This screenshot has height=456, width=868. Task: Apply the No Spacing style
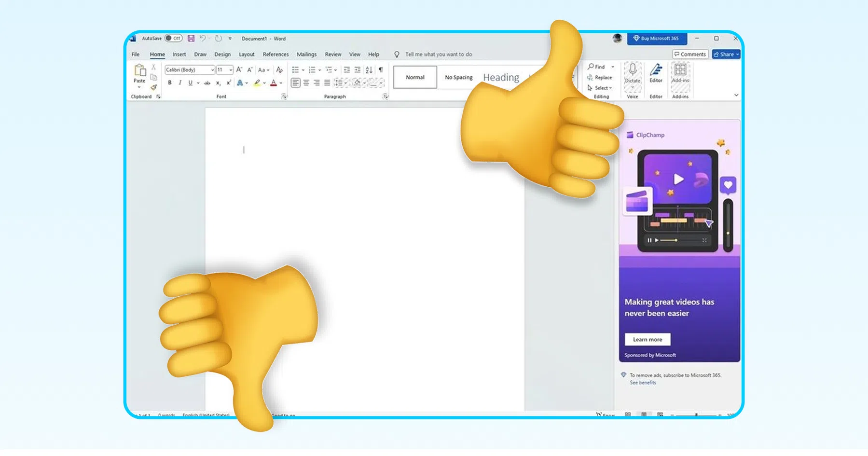(459, 77)
